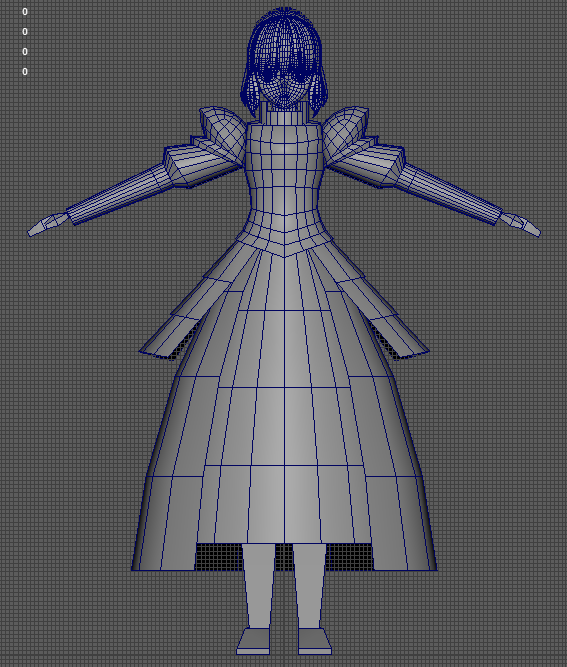Screen dimensions: 567x667
Task: Select the bodice torso mesh of the dress
Action: coord(284,170)
